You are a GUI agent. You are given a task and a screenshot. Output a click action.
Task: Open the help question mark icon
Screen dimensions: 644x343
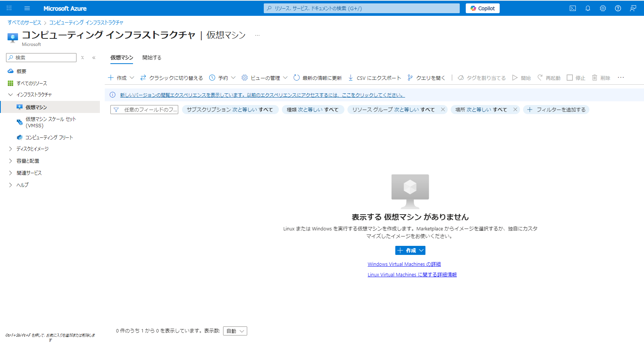pos(618,8)
